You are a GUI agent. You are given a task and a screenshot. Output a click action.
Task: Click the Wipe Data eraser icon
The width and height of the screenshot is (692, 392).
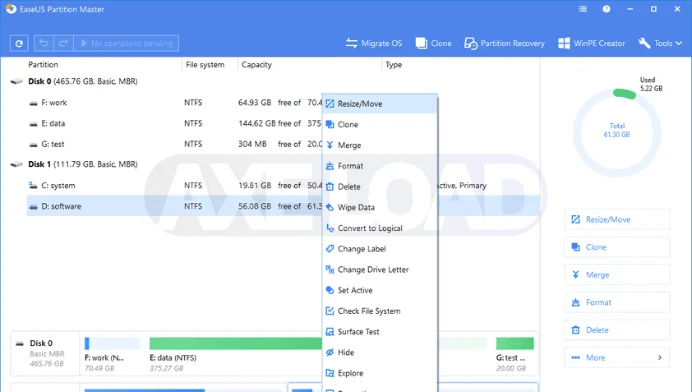click(330, 207)
